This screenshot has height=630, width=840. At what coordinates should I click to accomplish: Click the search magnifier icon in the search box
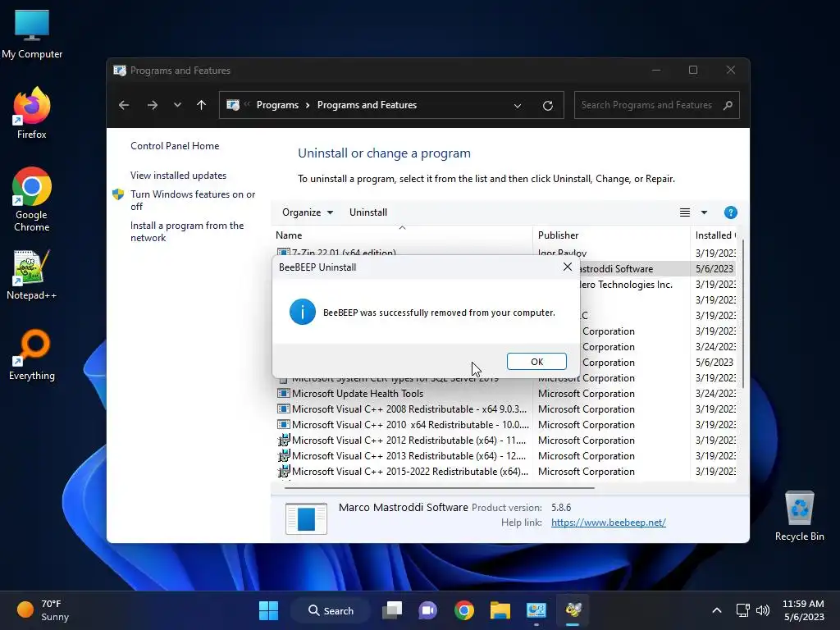[728, 105]
